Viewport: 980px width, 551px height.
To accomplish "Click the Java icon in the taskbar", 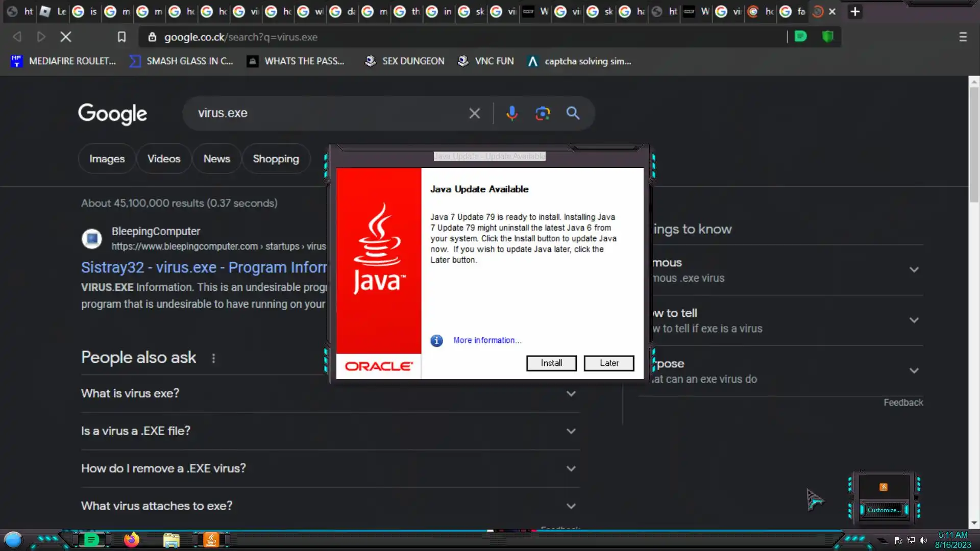I will click(211, 540).
